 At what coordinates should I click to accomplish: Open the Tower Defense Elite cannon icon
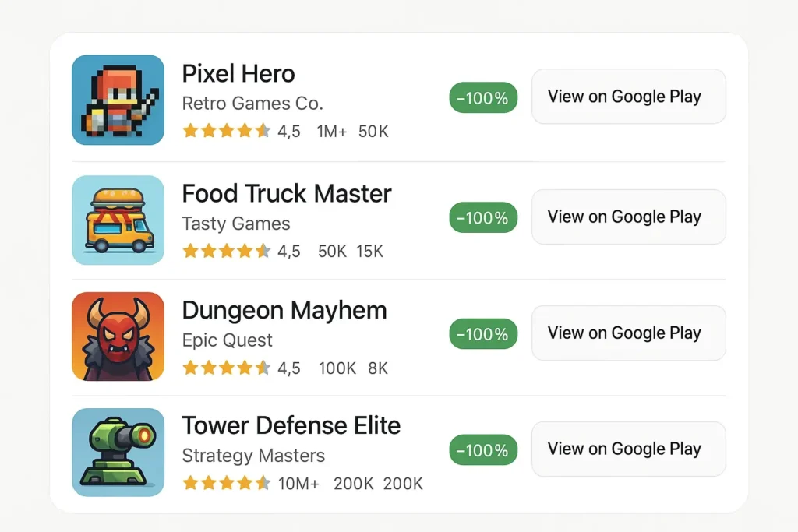point(118,452)
